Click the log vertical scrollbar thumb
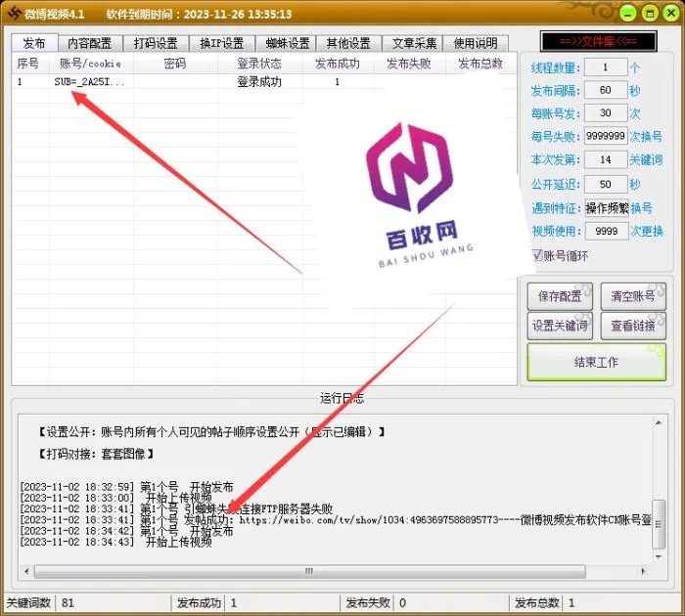685x616 pixels. (659, 523)
